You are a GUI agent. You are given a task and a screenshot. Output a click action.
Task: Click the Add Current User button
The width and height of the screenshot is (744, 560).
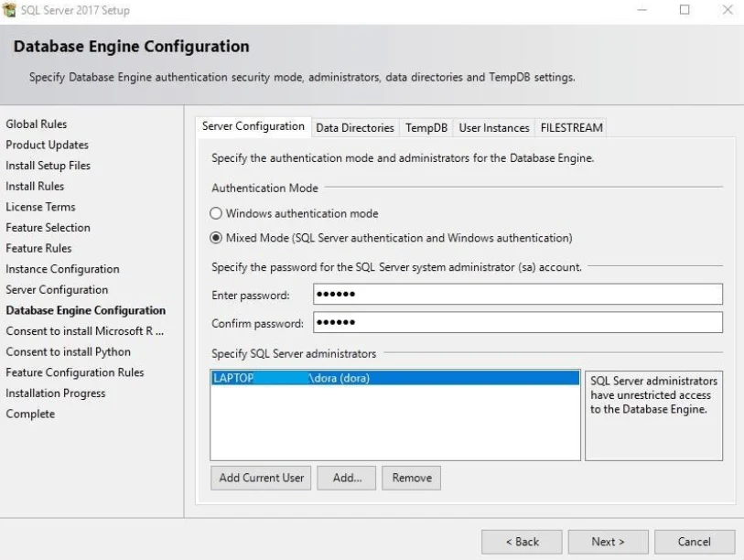[x=260, y=478]
